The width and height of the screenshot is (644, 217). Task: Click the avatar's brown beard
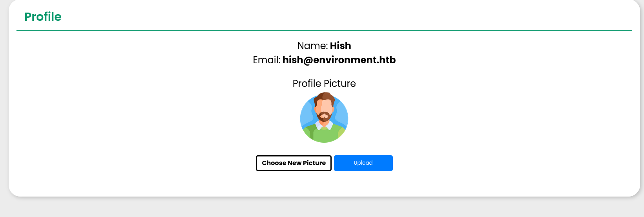tap(324, 118)
